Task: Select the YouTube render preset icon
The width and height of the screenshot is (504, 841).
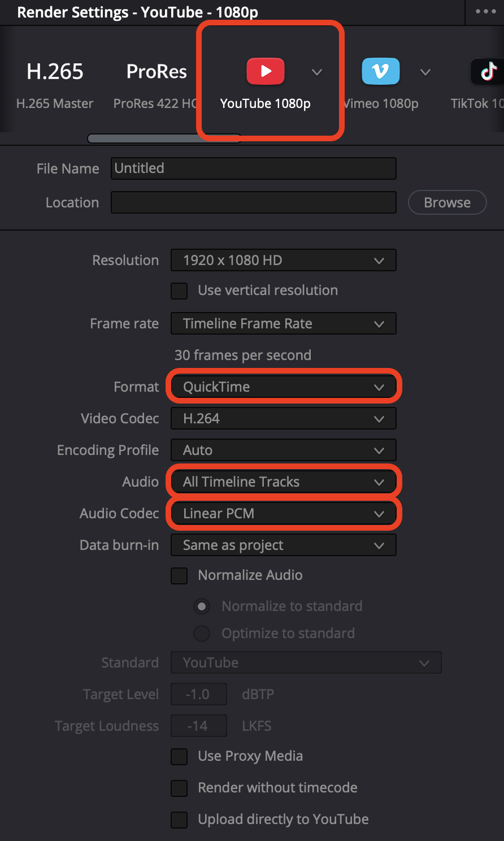Action: click(x=265, y=72)
